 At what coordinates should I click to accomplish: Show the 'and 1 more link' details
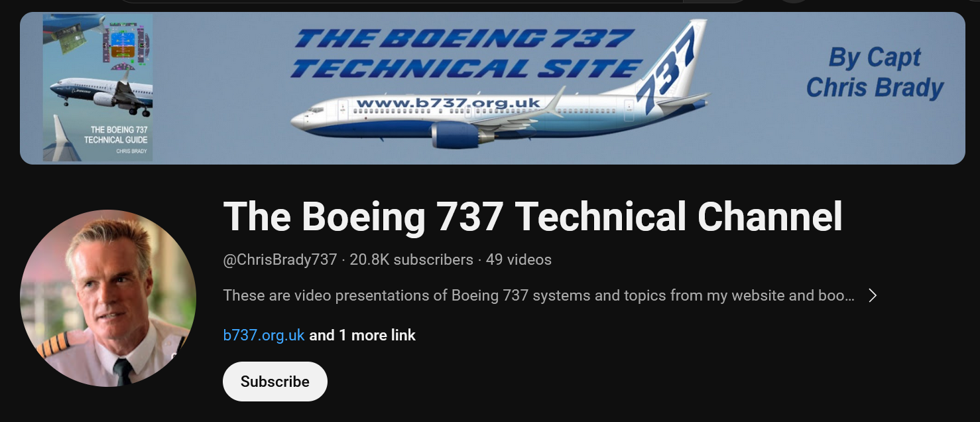[362, 335]
